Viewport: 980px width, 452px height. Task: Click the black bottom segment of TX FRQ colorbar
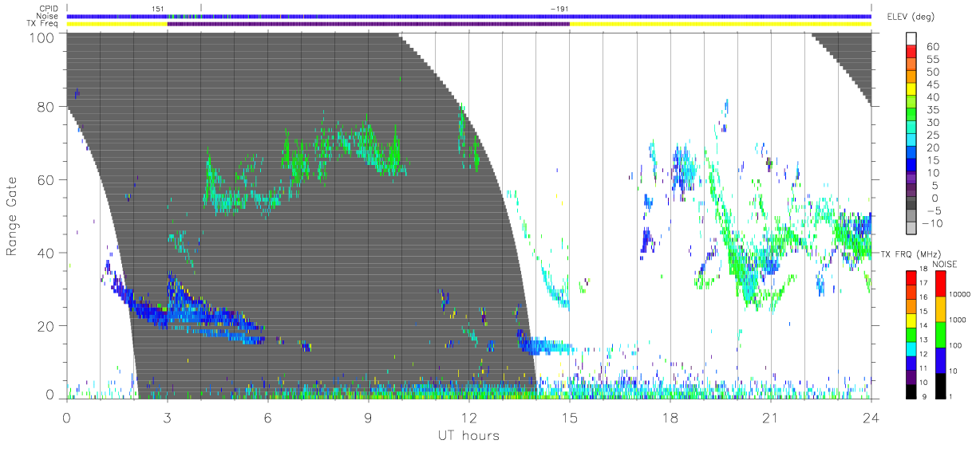click(911, 391)
